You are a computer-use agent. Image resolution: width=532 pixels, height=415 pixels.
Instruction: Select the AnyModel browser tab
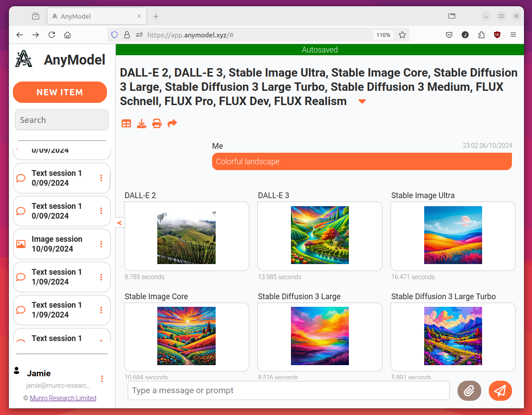97,16
